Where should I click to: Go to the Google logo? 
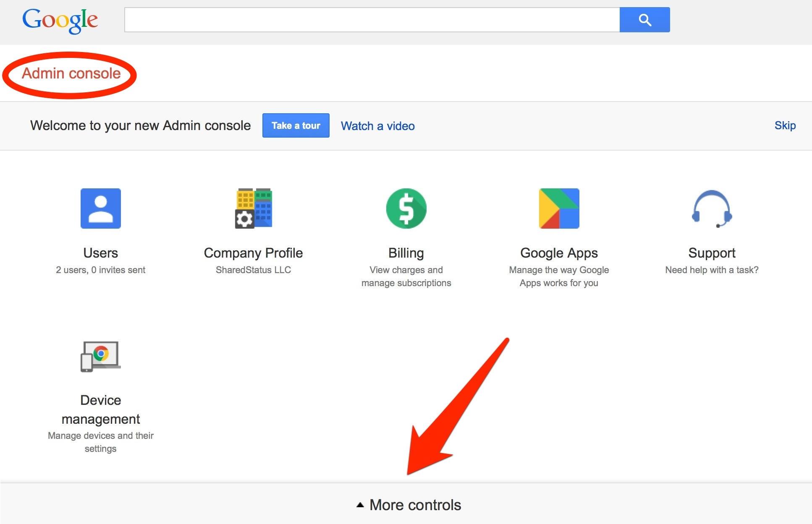(60, 21)
